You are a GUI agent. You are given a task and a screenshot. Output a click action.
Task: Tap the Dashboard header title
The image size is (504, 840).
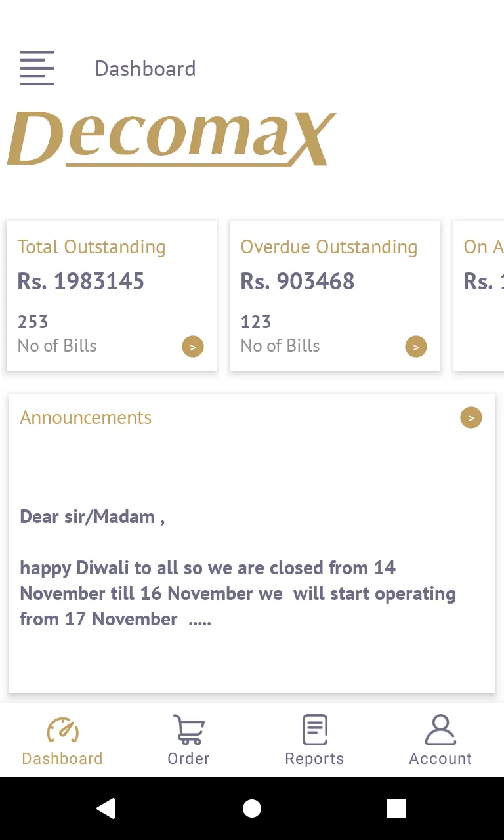145,69
